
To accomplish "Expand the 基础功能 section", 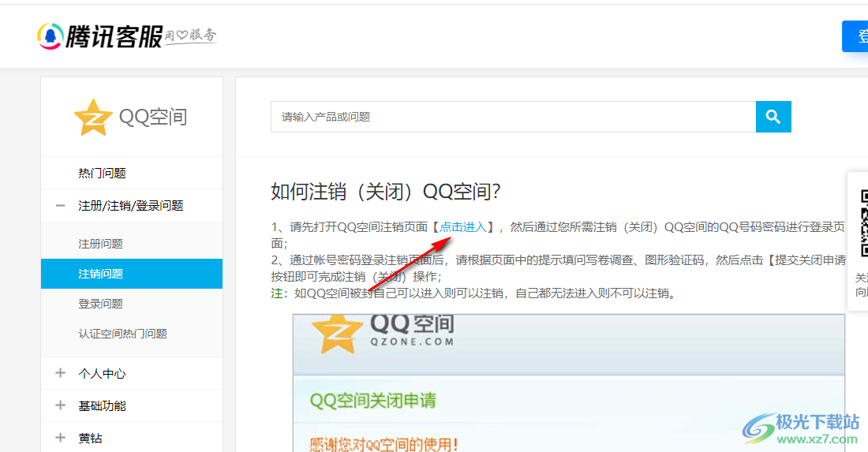I will pos(61,405).
